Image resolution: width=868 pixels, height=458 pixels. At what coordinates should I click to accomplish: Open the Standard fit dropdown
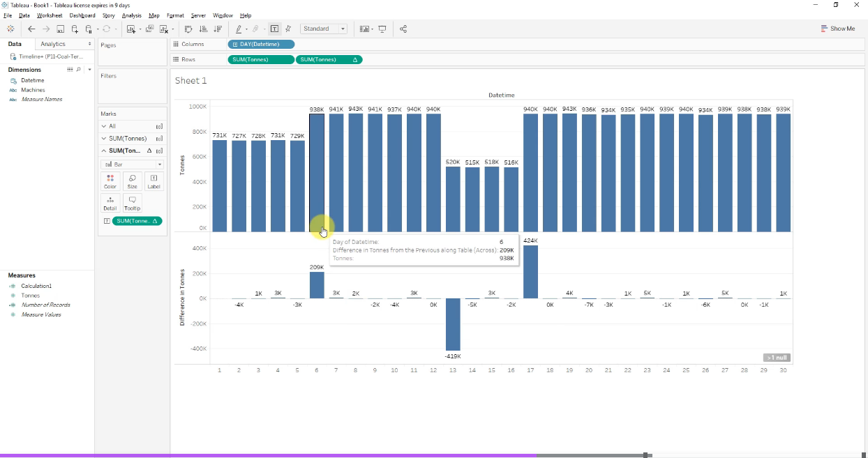pos(324,29)
